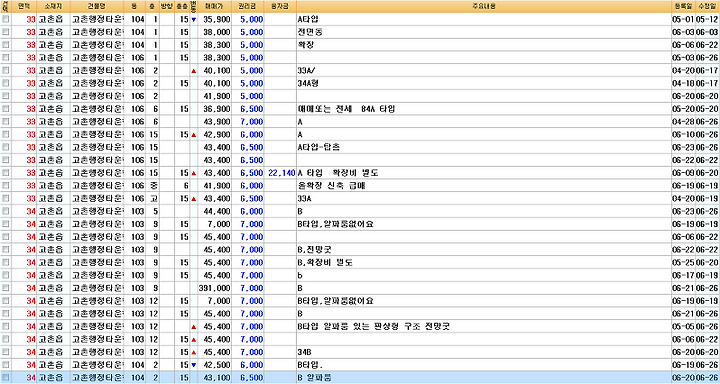The width and height of the screenshot is (720, 384).
Task: Sort by the 면적 column header
Action: [x=24, y=6]
